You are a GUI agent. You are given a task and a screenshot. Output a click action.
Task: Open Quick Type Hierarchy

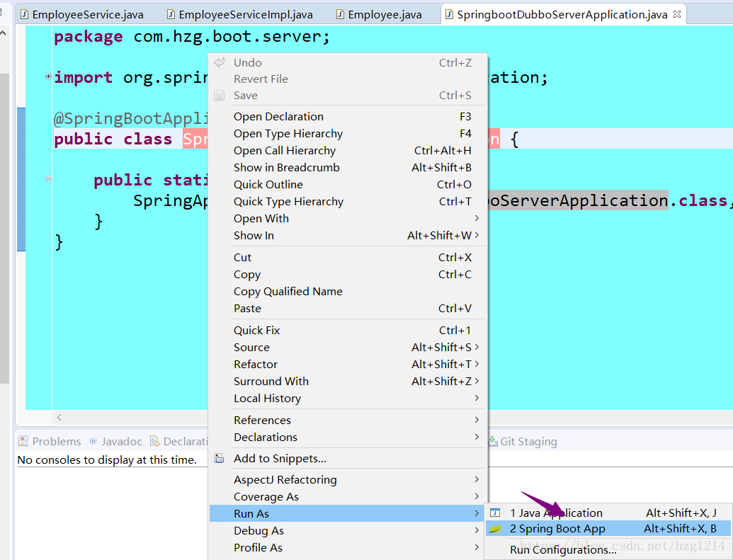click(348, 202)
